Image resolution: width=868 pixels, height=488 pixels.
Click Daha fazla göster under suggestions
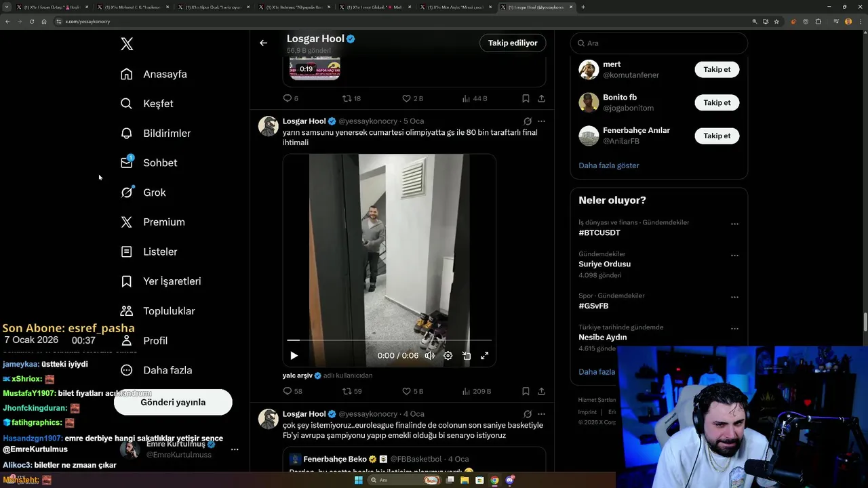(609, 165)
